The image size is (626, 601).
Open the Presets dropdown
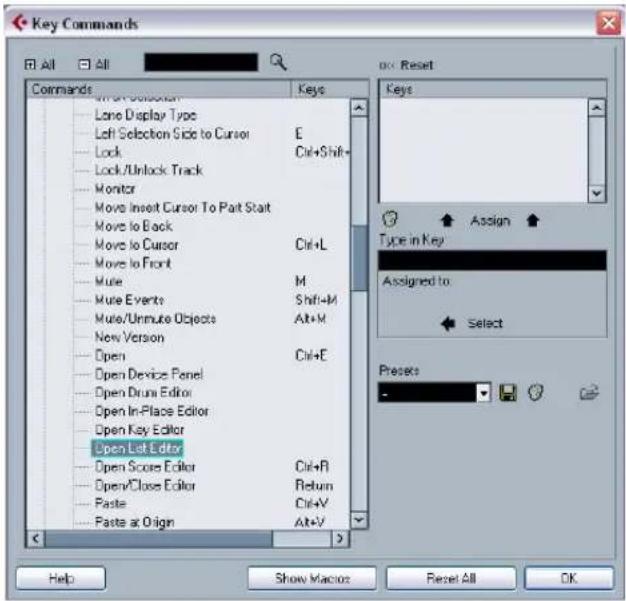point(483,393)
